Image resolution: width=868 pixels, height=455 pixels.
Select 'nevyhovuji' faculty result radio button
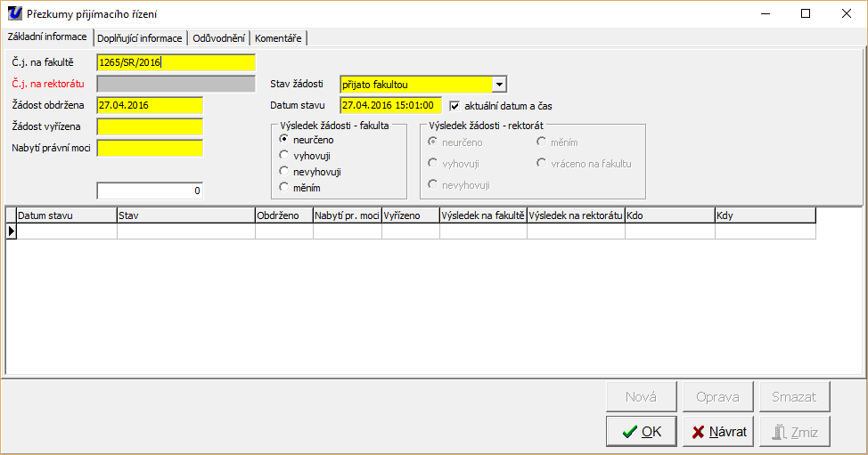(284, 172)
